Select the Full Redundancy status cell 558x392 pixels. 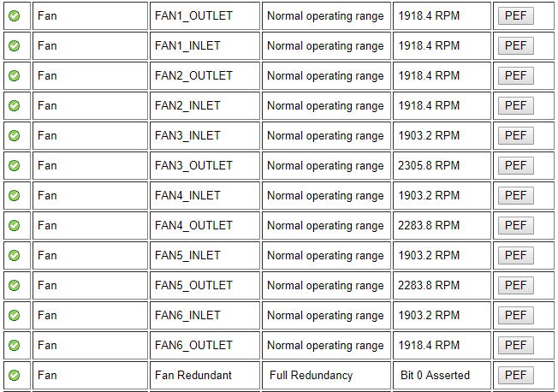326,375
